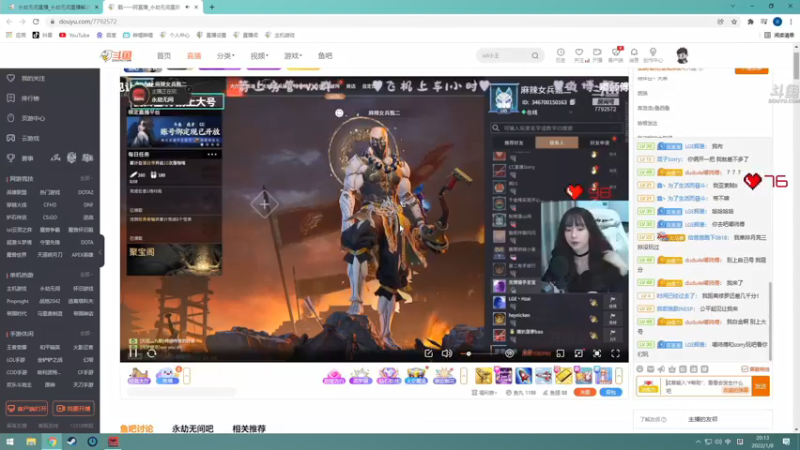
Task: Bookmark this page with the star icon
Action: (x=734, y=21)
